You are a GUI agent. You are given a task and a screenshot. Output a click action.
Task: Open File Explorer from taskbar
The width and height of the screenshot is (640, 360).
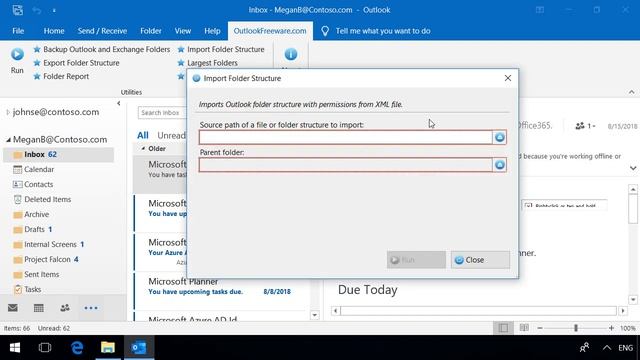tap(108, 348)
